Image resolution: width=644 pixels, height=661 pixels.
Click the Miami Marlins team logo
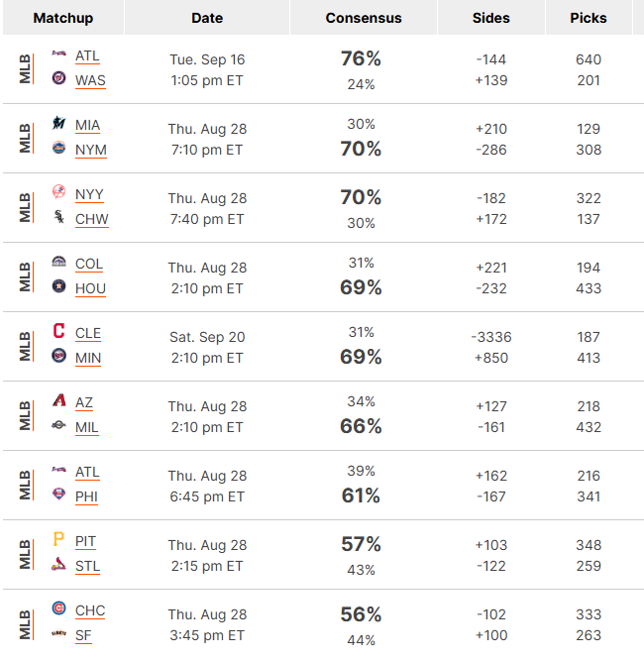(x=59, y=123)
